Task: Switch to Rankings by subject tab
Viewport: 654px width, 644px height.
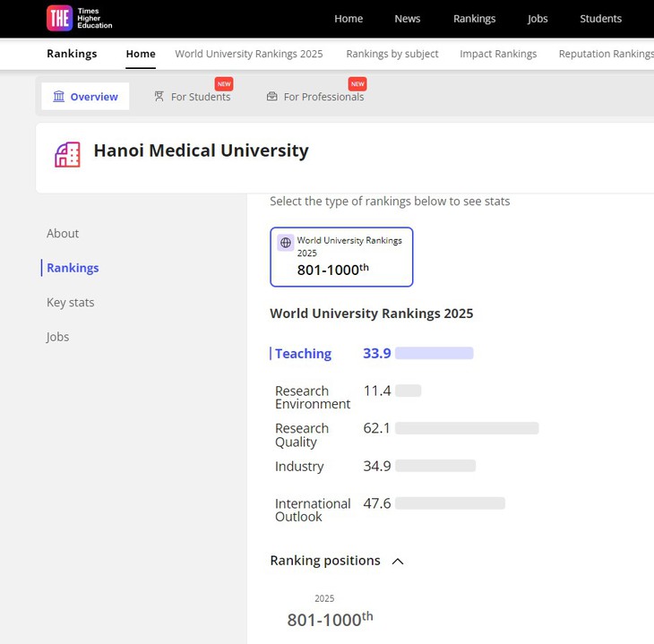Action: point(392,54)
